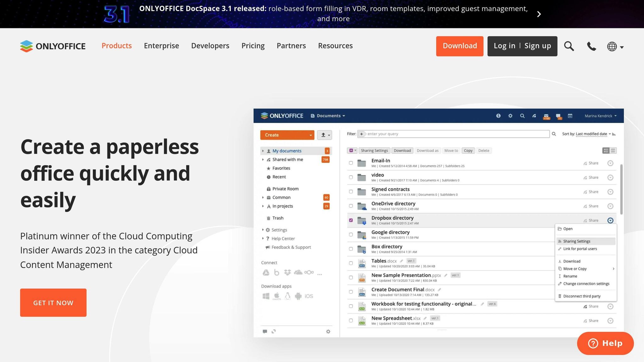This screenshot has height=362, width=644.
Task: Click the Sharing Settings toolbar button
Action: [x=374, y=151]
